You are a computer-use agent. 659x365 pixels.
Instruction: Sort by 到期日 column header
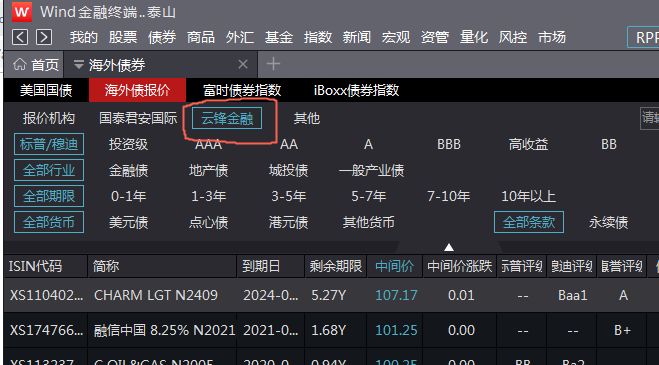[x=271, y=266]
